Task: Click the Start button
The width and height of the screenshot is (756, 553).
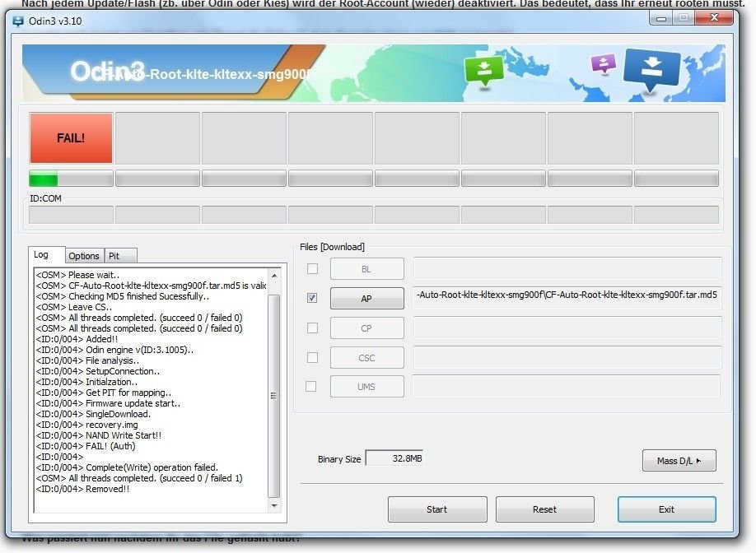Action: [x=437, y=509]
